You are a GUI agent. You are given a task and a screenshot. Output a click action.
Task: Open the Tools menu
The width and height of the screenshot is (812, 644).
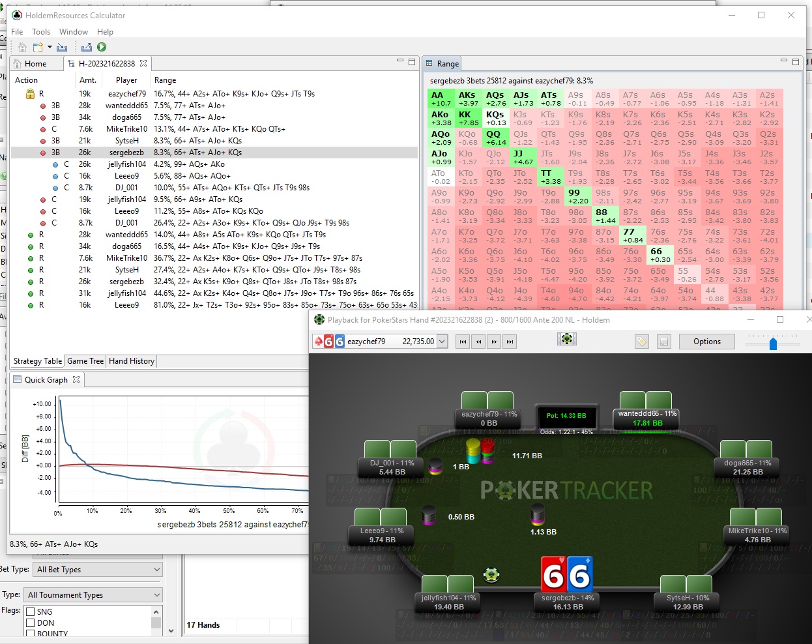coord(41,31)
